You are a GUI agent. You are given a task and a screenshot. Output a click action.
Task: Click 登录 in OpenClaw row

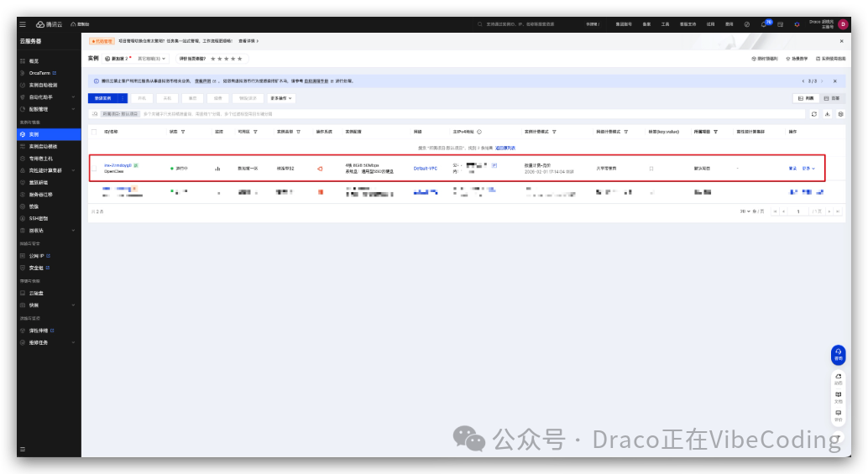792,168
